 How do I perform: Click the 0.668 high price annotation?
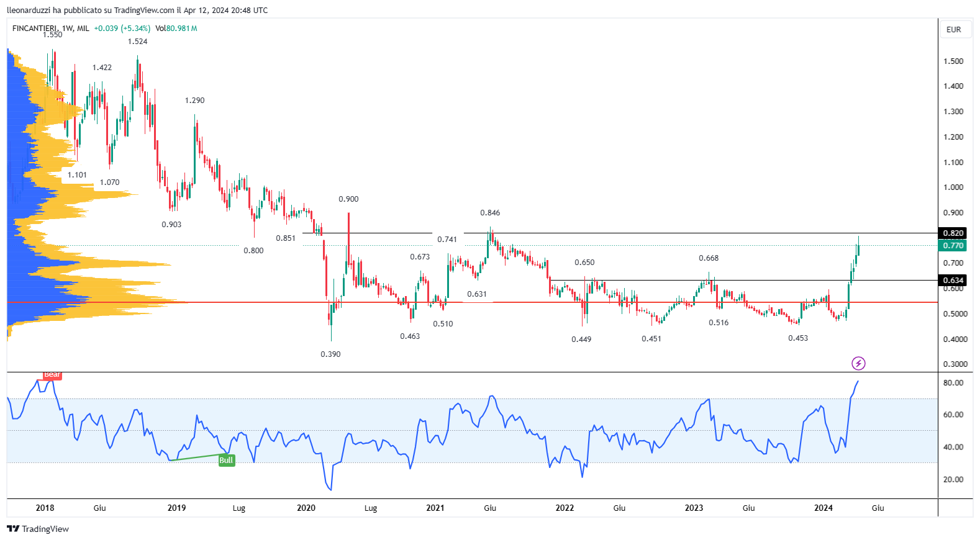click(709, 258)
